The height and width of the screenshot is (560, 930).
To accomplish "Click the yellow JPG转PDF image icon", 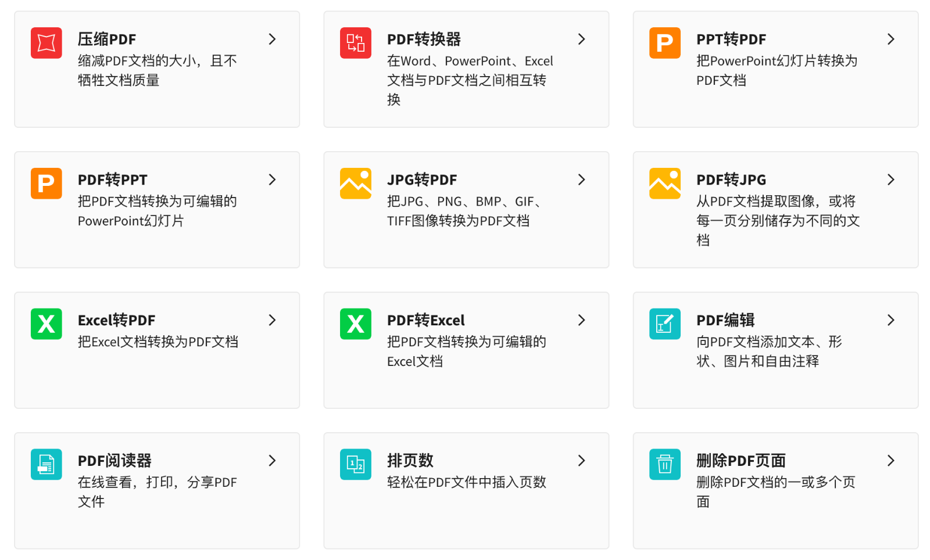I will [356, 184].
